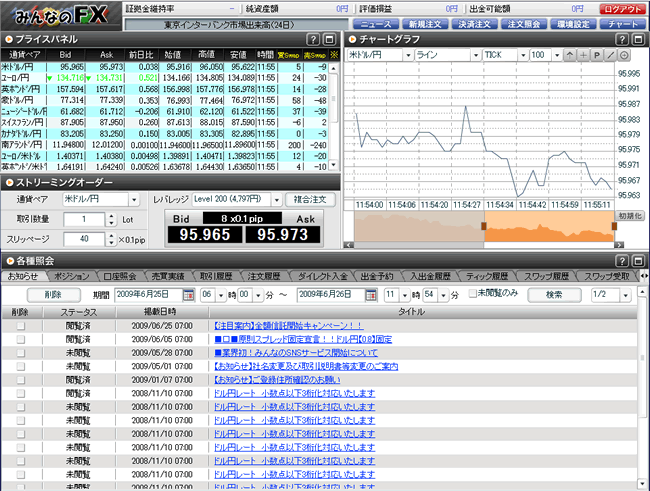
Task: Open the end minute 54 dropdown
Action: [444, 295]
